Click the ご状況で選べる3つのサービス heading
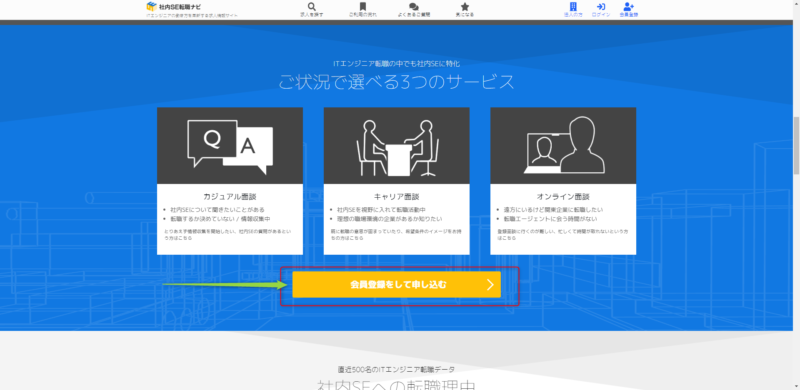This screenshot has width=800, height=390. pos(396,82)
